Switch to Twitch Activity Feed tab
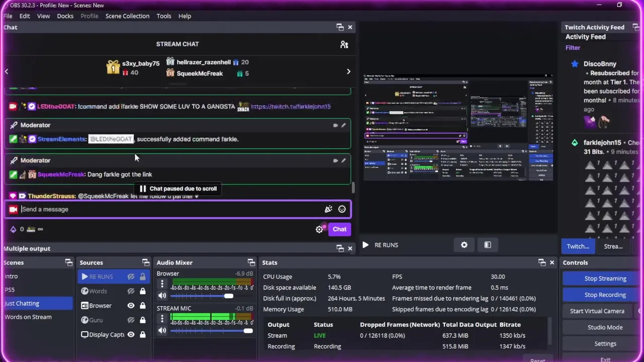Image resolution: width=644 pixels, height=362 pixels. (x=578, y=246)
